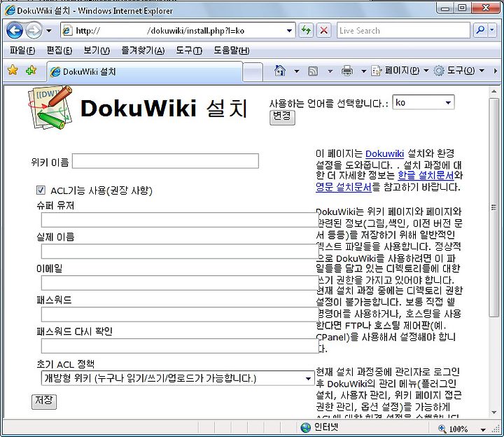The image size is (504, 437).
Task: Open the 도구(O) gear command bar menu
Action: tap(458, 71)
